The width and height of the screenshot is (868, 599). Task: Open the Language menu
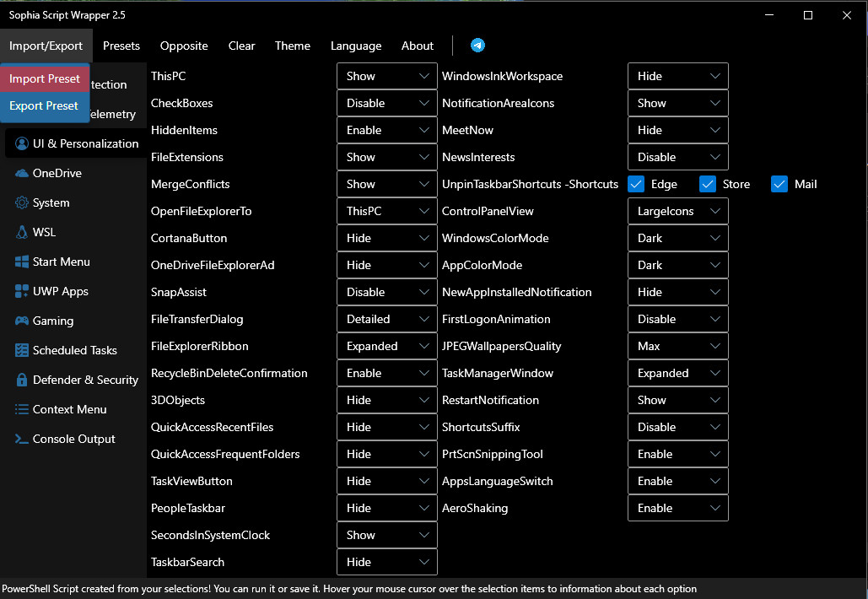coord(356,46)
